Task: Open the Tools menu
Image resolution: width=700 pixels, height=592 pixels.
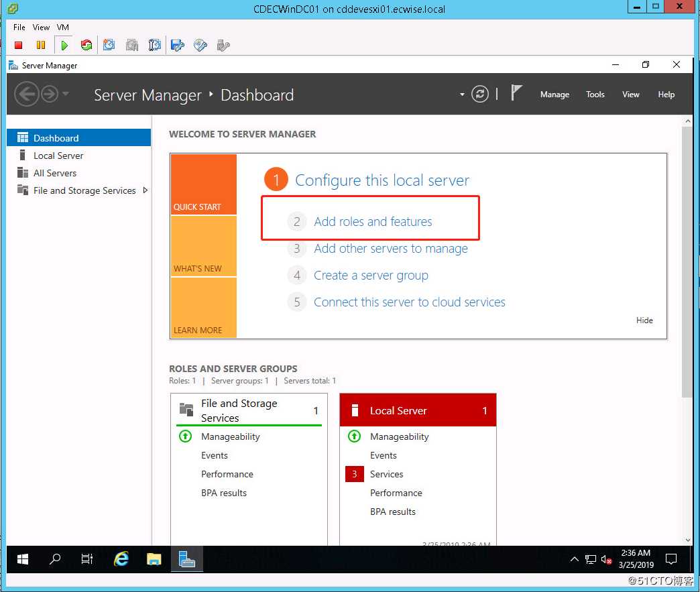Action: coord(595,95)
